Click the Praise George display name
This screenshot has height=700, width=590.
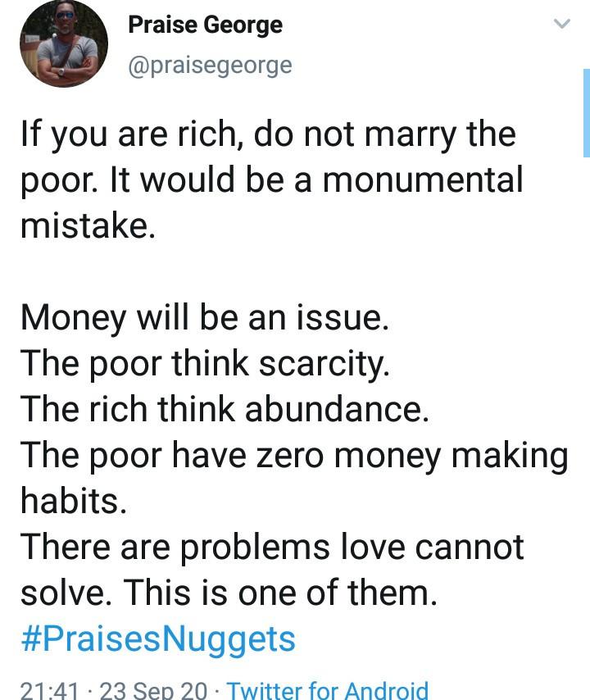206,25
